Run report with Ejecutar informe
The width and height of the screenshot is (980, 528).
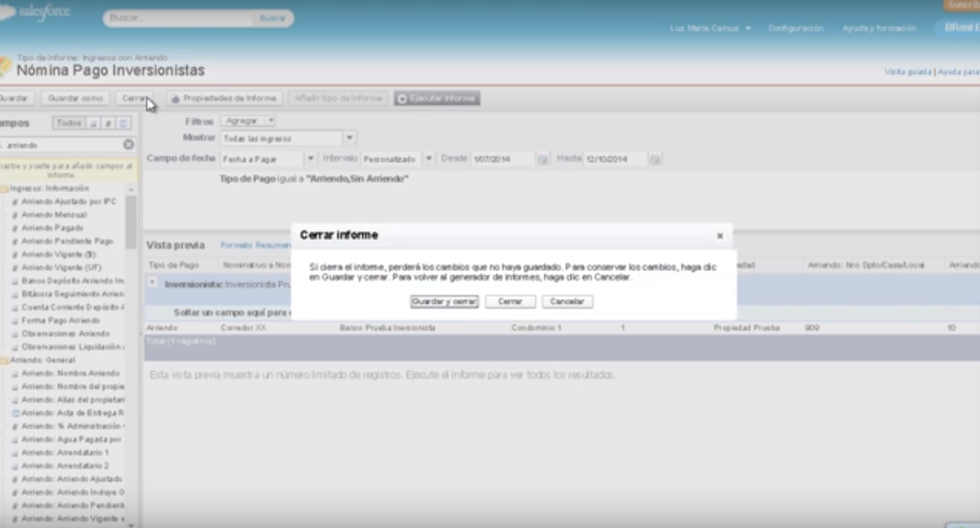point(437,99)
